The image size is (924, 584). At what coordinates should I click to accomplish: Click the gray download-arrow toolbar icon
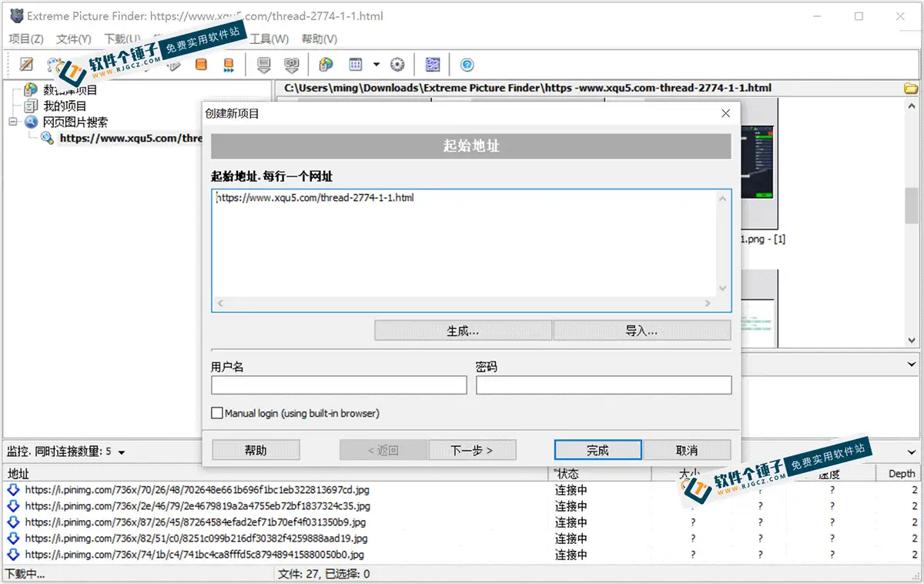(264, 65)
